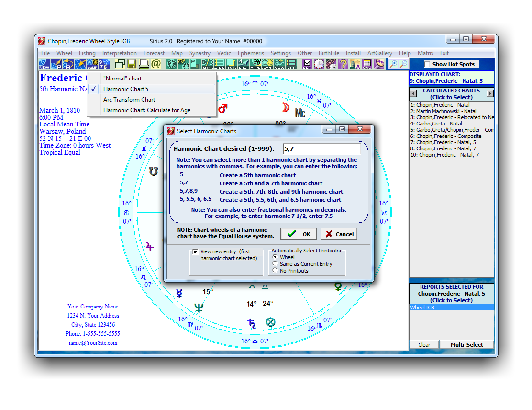The width and height of the screenshot is (532, 410).
Task: Click the CAST forecast icon
Action: 243,64
